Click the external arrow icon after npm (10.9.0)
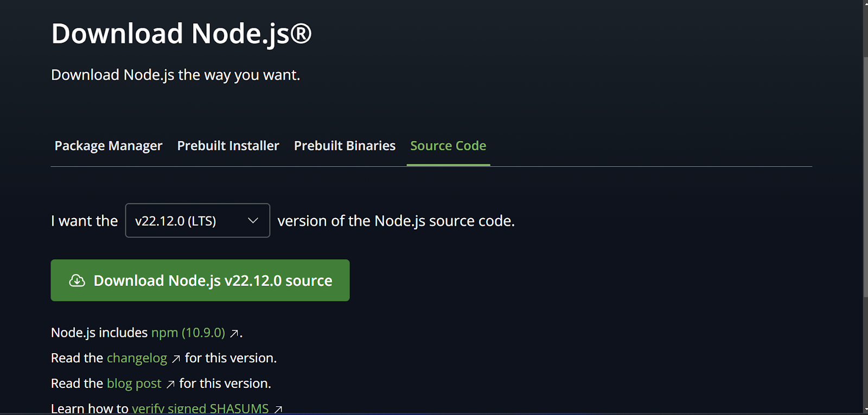Viewport: 868px width, 415px height. pos(234,334)
